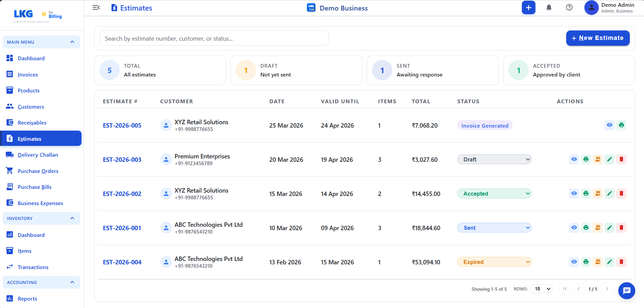Open Invoices from the sidebar
Screen dimensions: 644x308
coord(41,74)
